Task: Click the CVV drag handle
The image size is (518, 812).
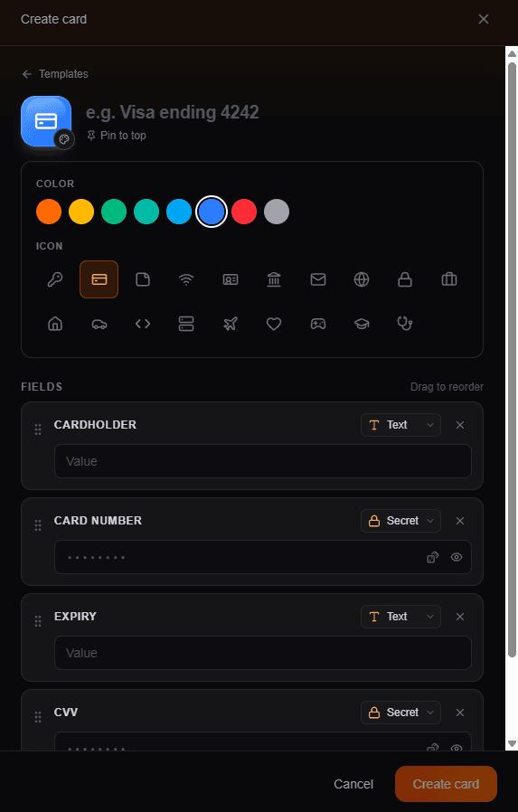Action: pyautogui.click(x=38, y=717)
